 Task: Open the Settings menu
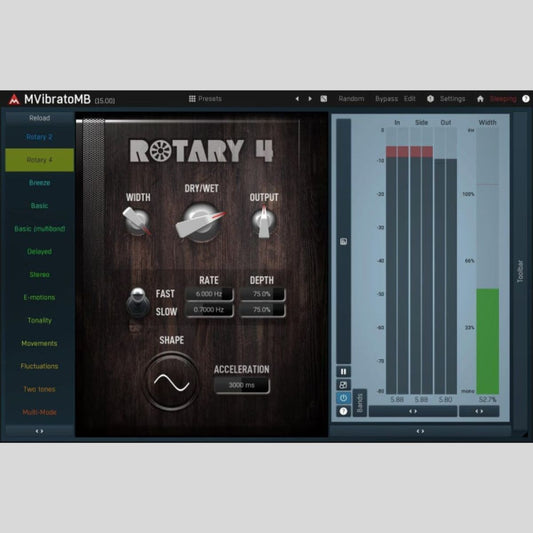[x=452, y=99]
